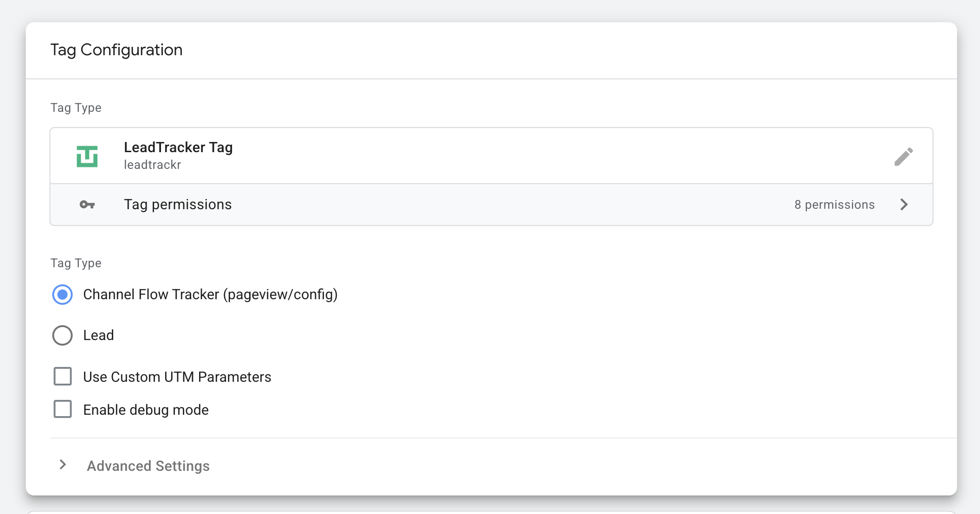Screen dimensions: 980x514
Task: Click the 8 permissions link
Action: [x=835, y=205]
